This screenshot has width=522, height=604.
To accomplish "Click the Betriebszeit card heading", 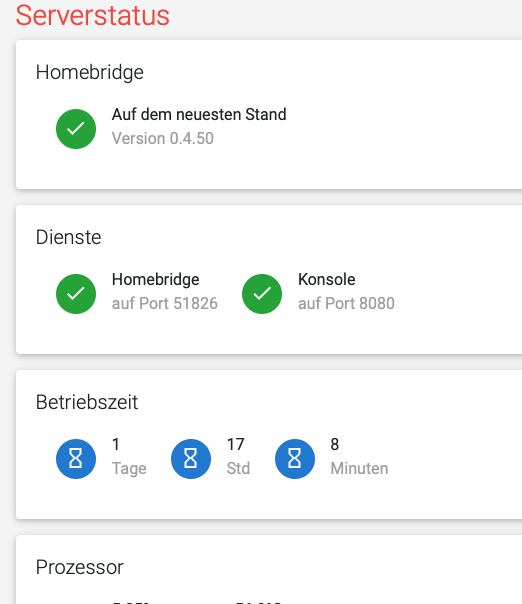I will [x=87, y=402].
